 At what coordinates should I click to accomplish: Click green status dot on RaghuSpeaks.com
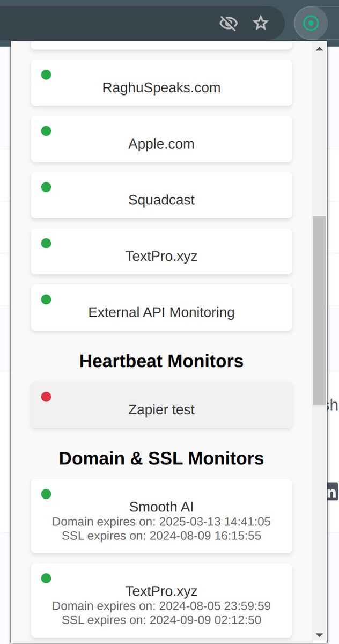coord(46,75)
